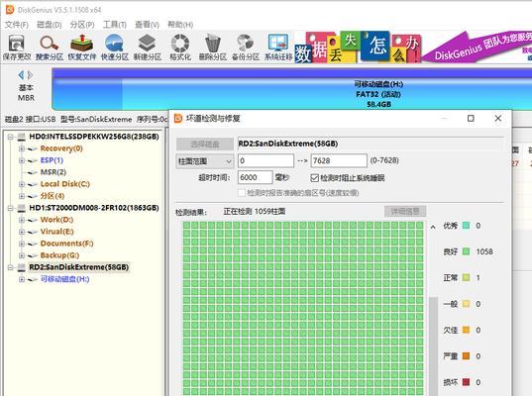Screen dimensions: 532x396
Task: Select Recovery(0) partition in tree
Action: click(61, 148)
